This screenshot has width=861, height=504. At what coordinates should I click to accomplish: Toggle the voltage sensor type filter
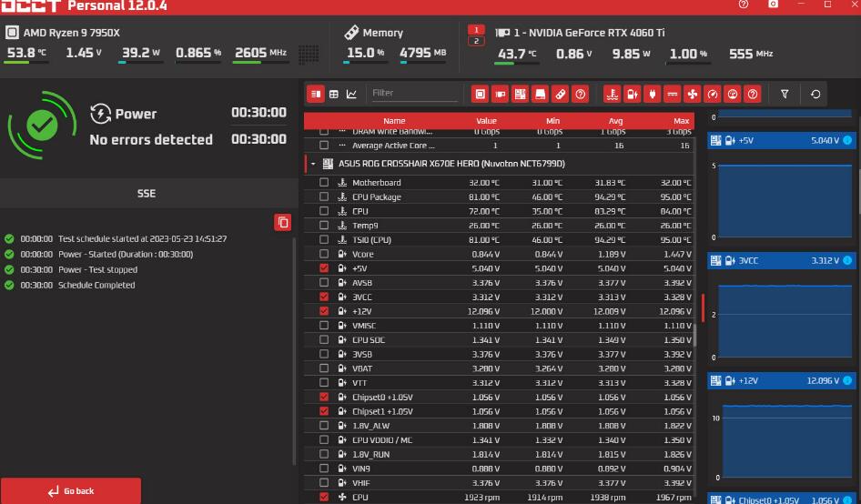[x=632, y=94]
